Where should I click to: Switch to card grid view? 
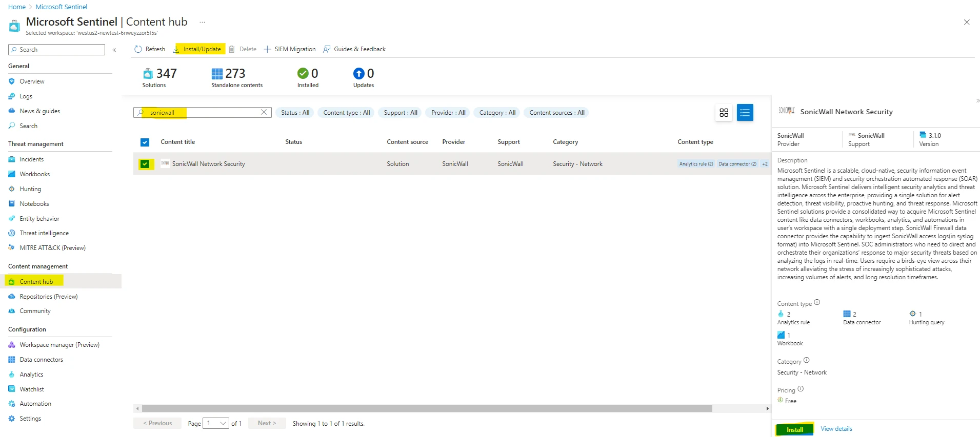[724, 113]
